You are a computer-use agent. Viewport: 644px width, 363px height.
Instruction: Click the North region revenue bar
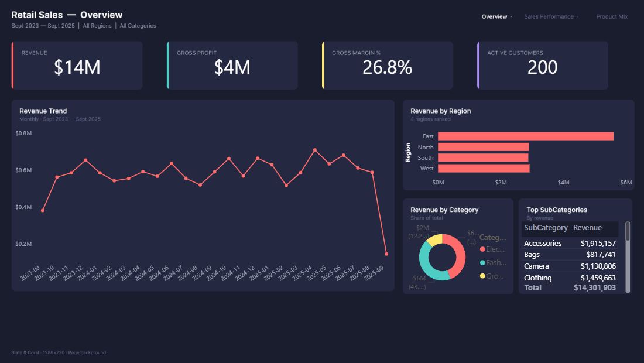484,147
